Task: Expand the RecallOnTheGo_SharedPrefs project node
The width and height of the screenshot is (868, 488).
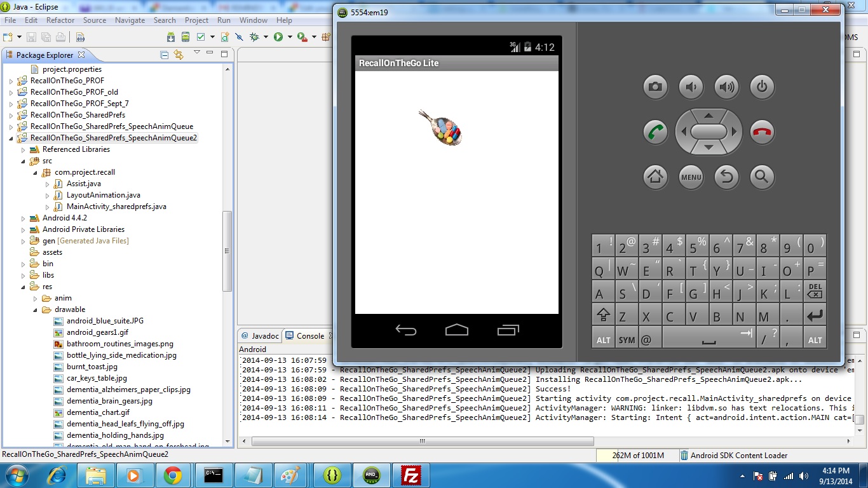Action: (x=11, y=115)
